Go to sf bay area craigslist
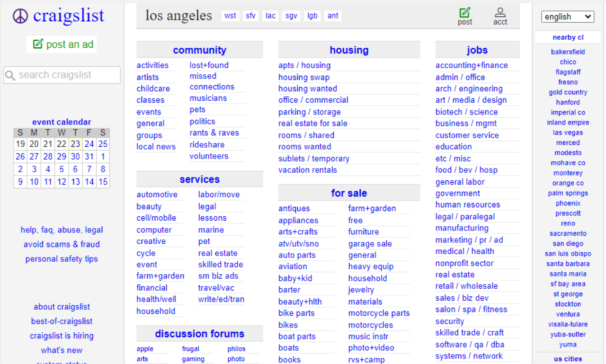606x364 pixels. (568, 284)
